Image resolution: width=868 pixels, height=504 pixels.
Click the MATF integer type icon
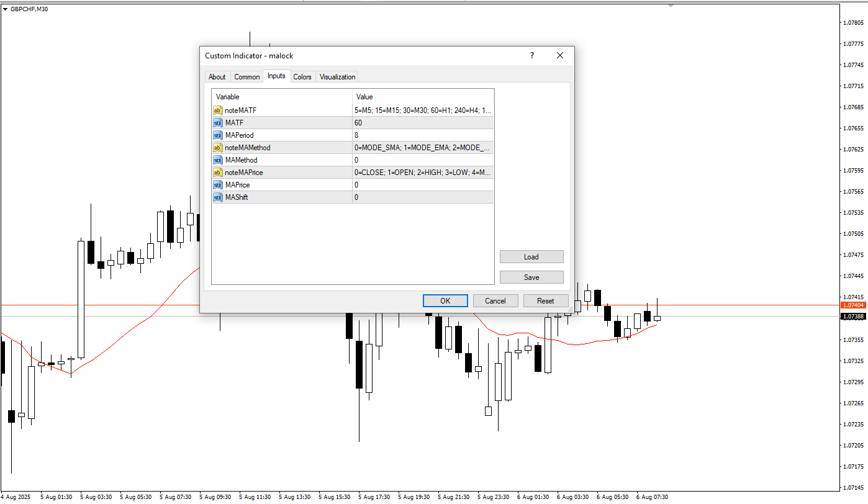point(217,123)
